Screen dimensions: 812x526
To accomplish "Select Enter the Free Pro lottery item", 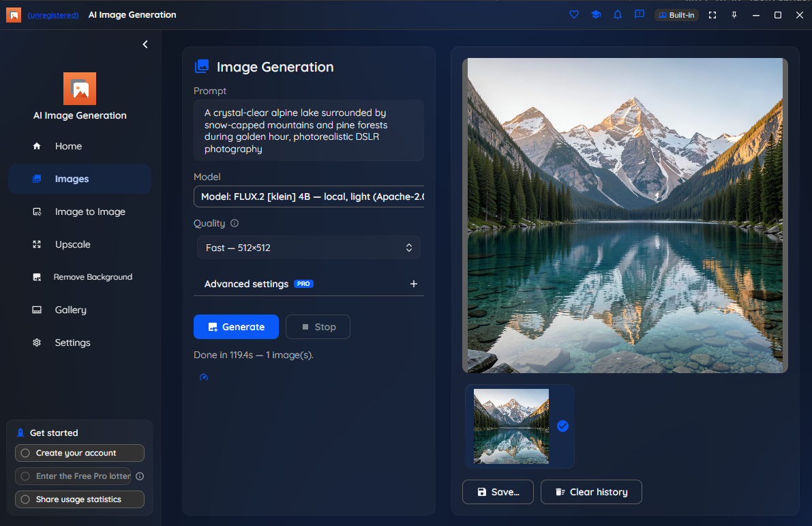I will [x=74, y=476].
